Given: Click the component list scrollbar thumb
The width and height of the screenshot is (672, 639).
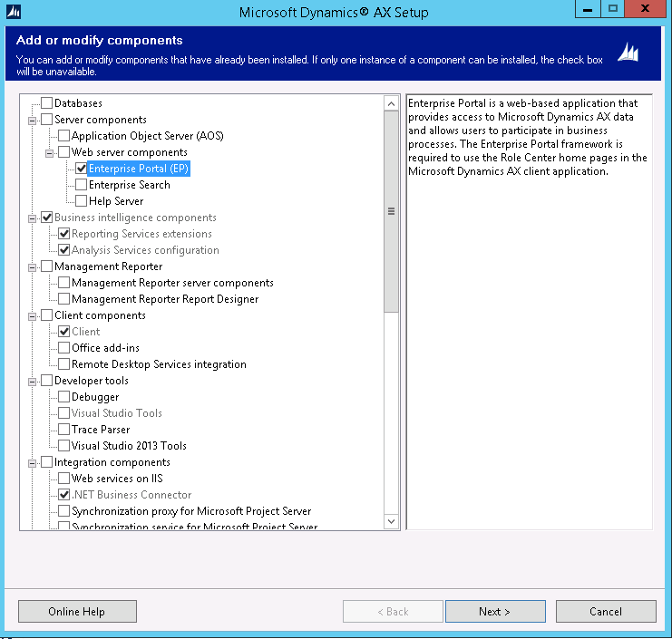Looking at the screenshot, I should (x=391, y=211).
